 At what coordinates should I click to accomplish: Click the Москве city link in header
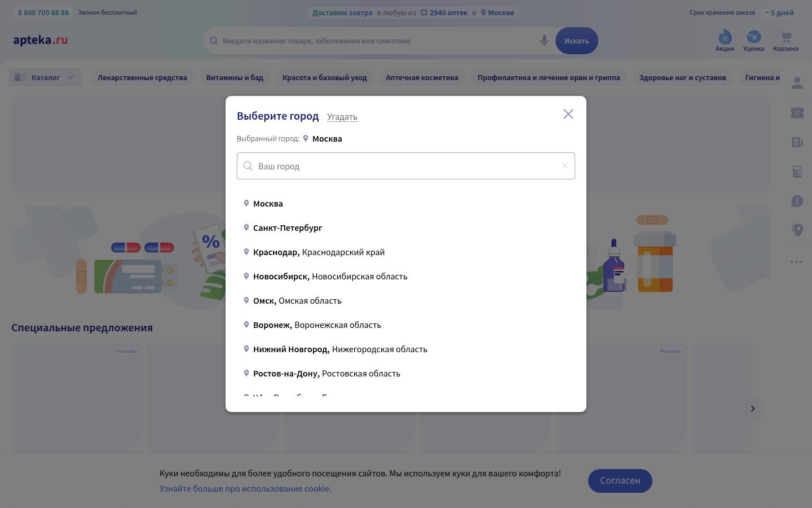[x=497, y=12]
